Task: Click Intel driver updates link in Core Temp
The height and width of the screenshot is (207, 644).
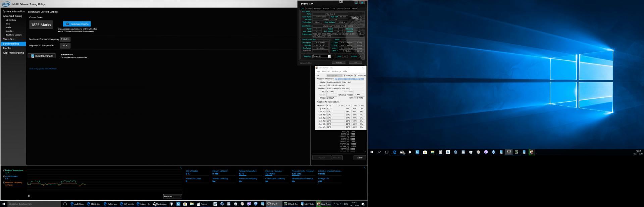Action: pyautogui.click(x=349, y=79)
